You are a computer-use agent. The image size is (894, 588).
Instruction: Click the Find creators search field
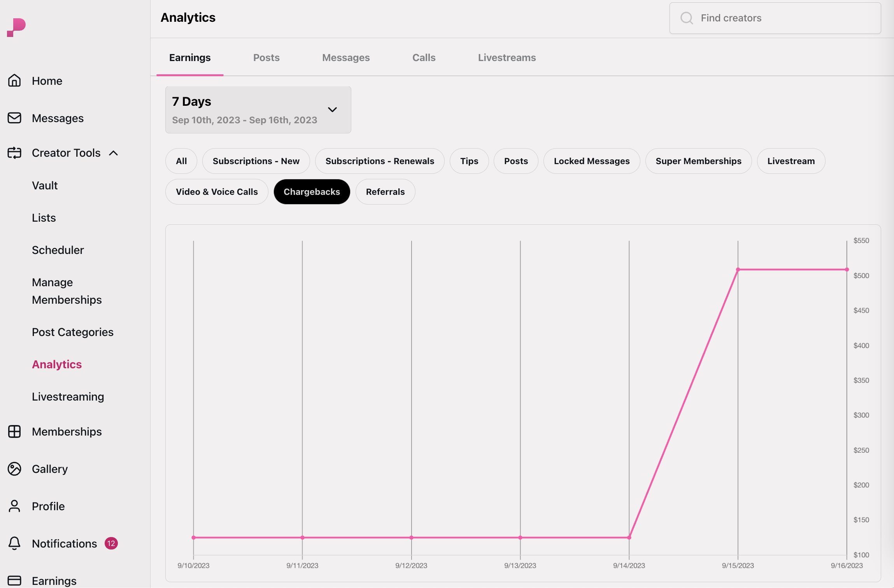(x=775, y=18)
